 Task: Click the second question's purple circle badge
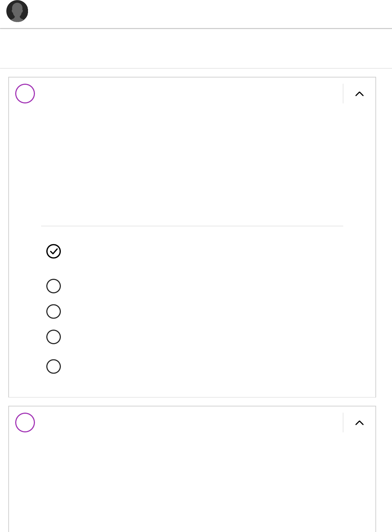(x=25, y=423)
